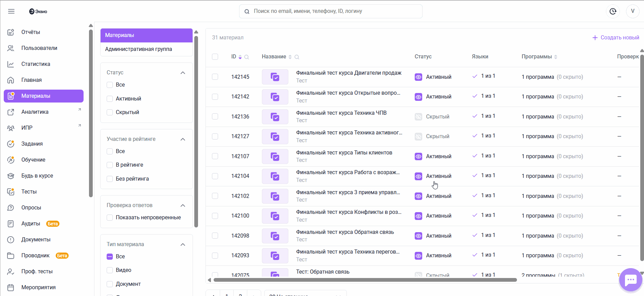Select the checkbox for row 142107
This screenshot has height=296, width=644.
(x=215, y=156)
